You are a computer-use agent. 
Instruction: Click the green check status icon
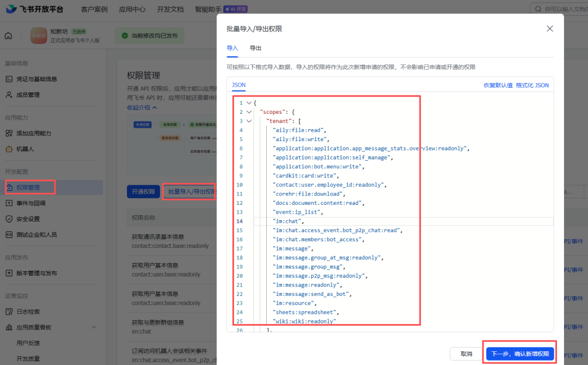[125, 35]
